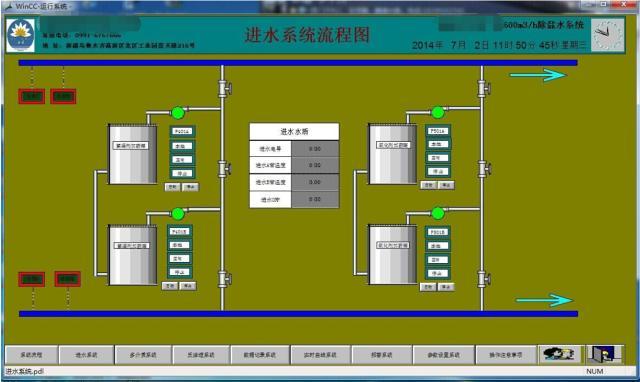
Task: Click the exit door icon in bottom bar
Action: [604, 354]
